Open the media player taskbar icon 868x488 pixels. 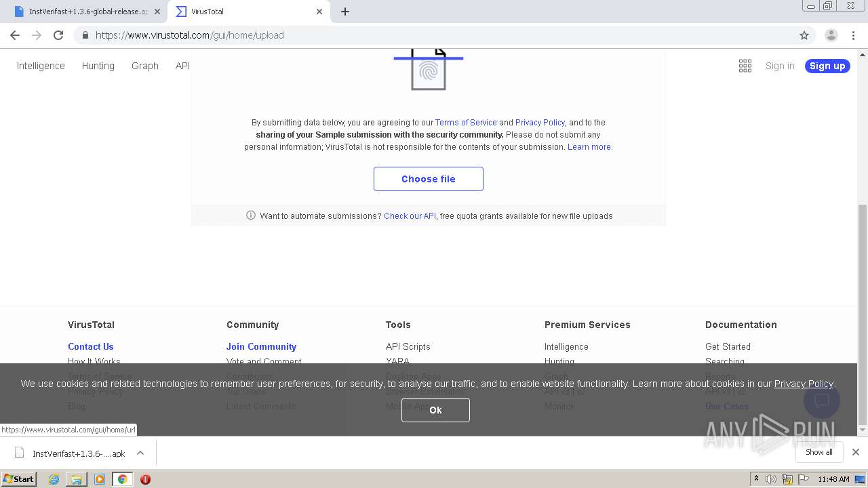tap(100, 479)
